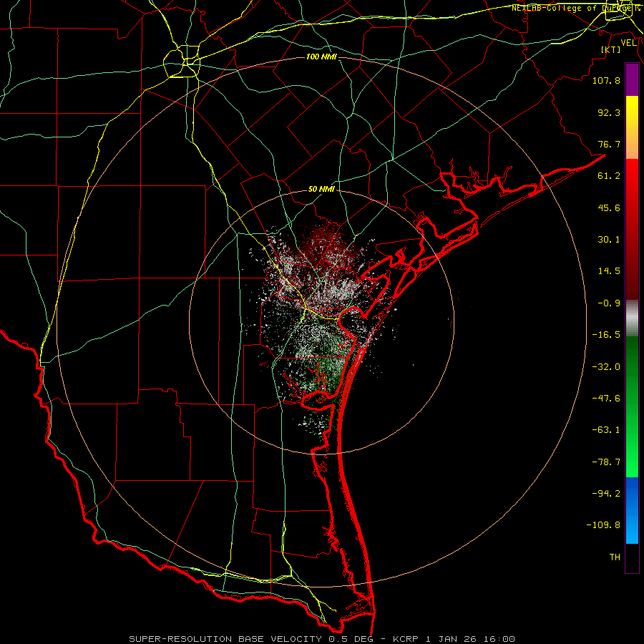Click the 45.6 velocity scale value

(609, 208)
